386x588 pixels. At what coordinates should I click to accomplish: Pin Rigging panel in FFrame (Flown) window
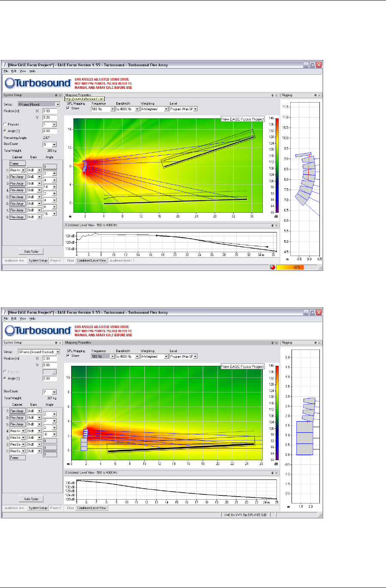click(316, 95)
